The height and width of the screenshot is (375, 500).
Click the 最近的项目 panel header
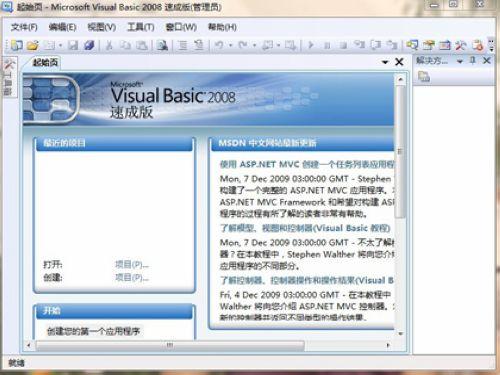click(x=114, y=144)
